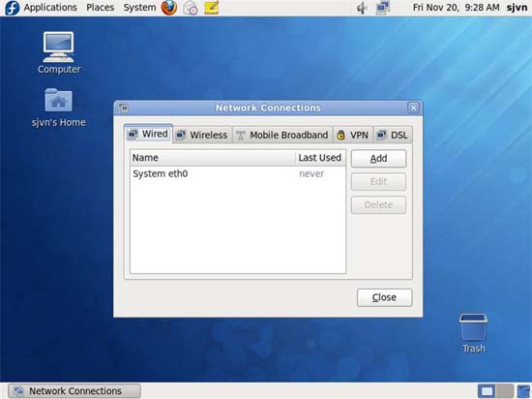Click the volume speaker icon

362,8
